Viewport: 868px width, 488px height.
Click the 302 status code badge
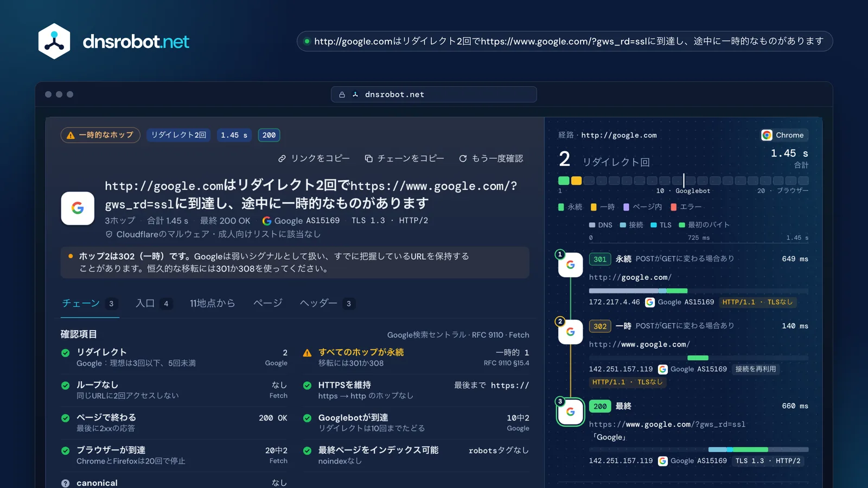pos(600,326)
